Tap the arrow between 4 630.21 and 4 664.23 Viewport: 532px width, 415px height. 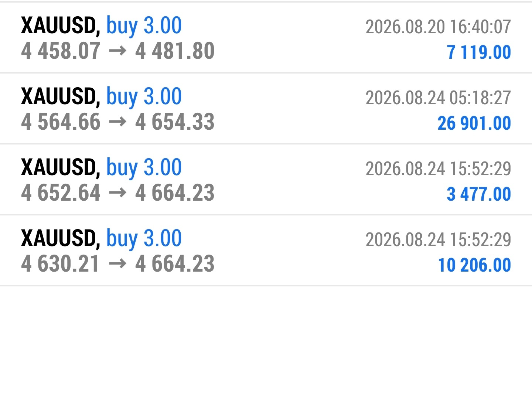click(118, 264)
